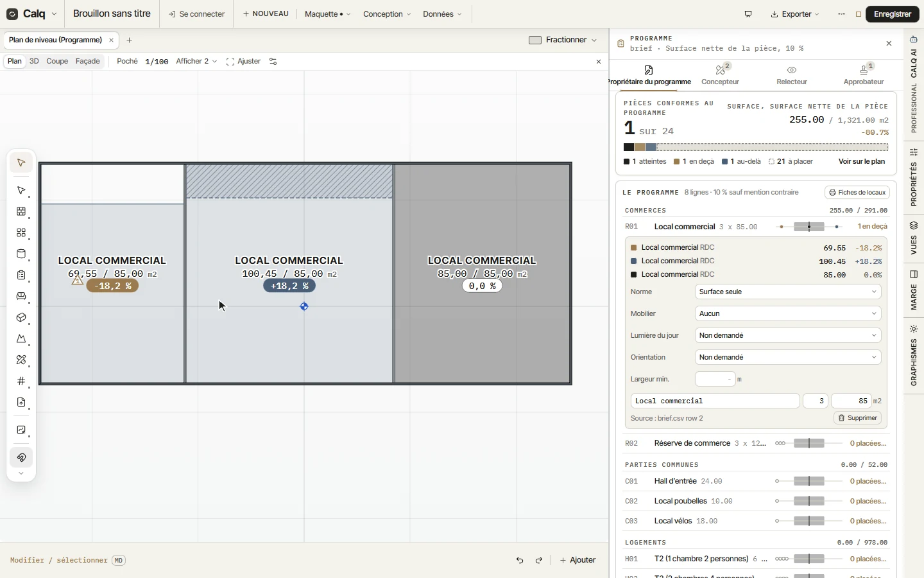Click the undo arrow icon

(520, 560)
